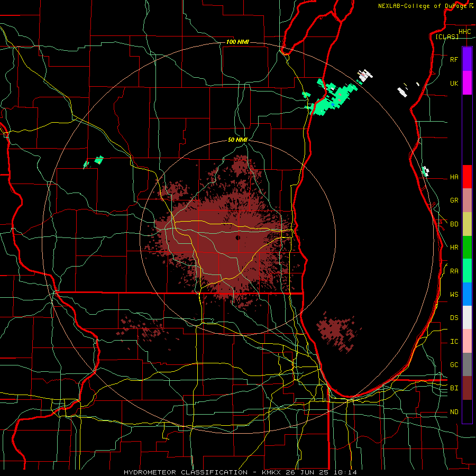
Task: Click the "50 NMI" range ring label
Action: point(237,140)
